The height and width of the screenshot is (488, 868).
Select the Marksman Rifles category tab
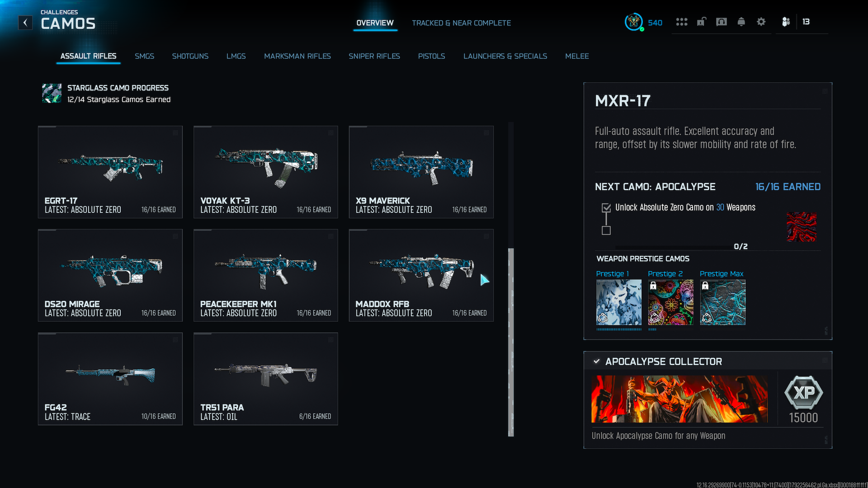tap(297, 56)
